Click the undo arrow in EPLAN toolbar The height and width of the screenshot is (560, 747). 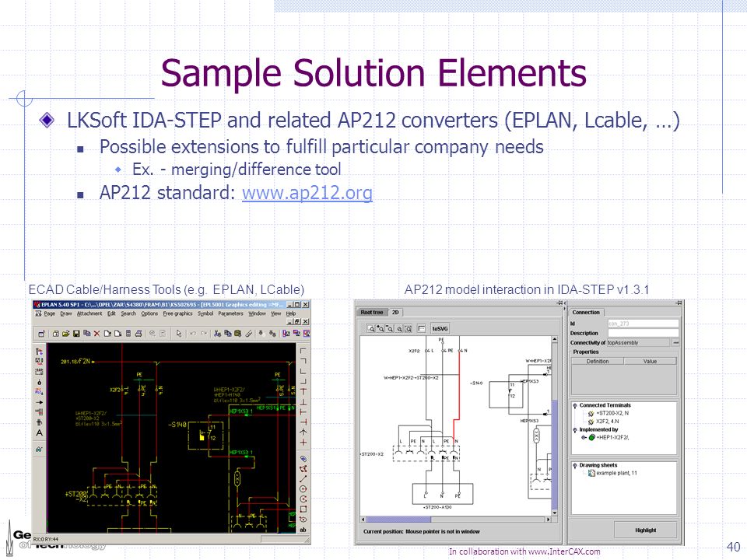tap(193, 334)
